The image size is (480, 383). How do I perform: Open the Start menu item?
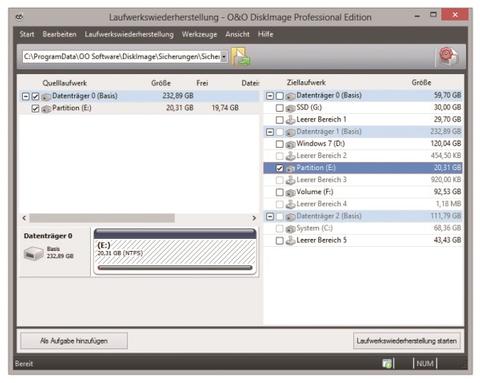[27, 34]
